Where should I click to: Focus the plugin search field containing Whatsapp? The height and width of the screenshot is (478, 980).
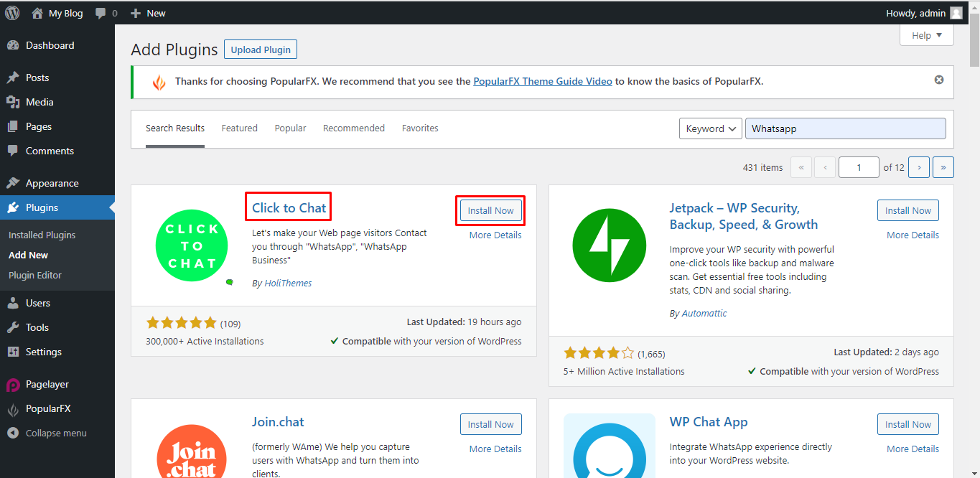(x=846, y=128)
